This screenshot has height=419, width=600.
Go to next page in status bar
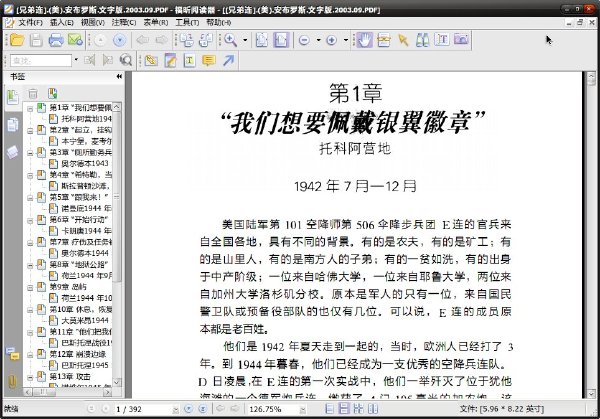coord(188,409)
